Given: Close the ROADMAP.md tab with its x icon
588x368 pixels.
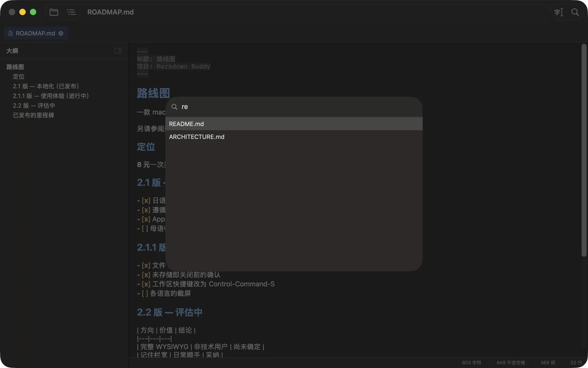Looking at the screenshot, I should click(61, 33).
